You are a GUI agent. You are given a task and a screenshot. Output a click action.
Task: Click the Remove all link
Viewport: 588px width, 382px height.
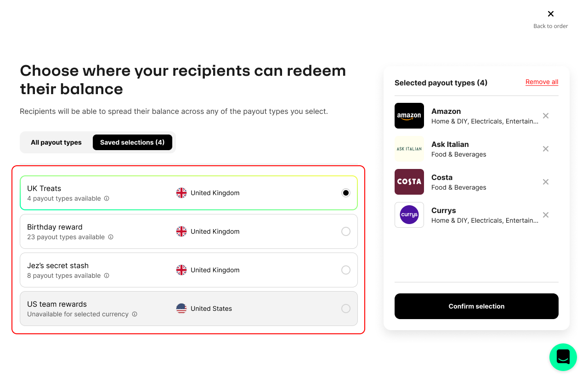click(542, 82)
